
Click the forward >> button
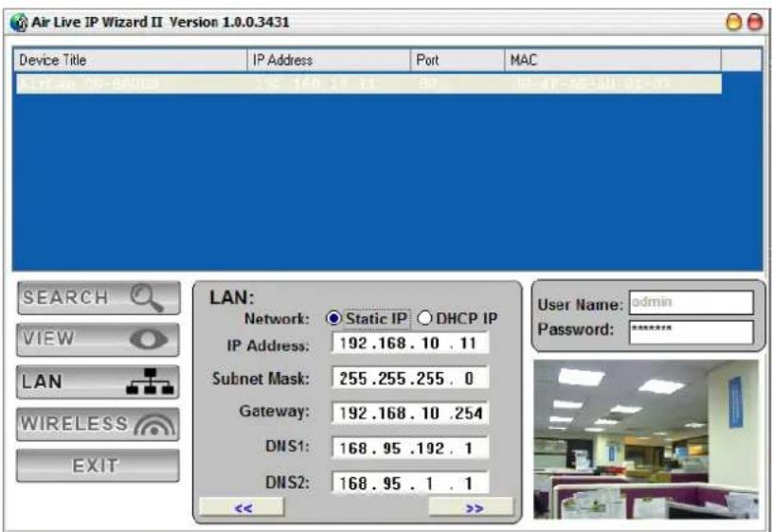coord(471,507)
